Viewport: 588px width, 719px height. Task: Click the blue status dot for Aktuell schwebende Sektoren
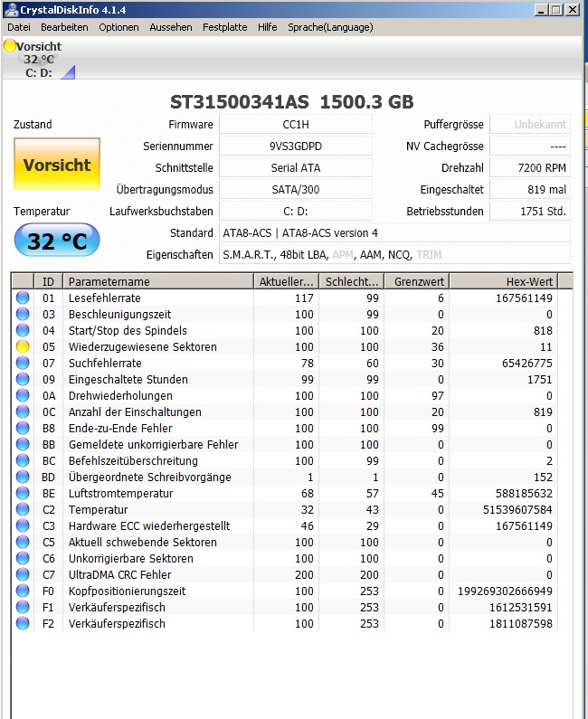point(23,542)
